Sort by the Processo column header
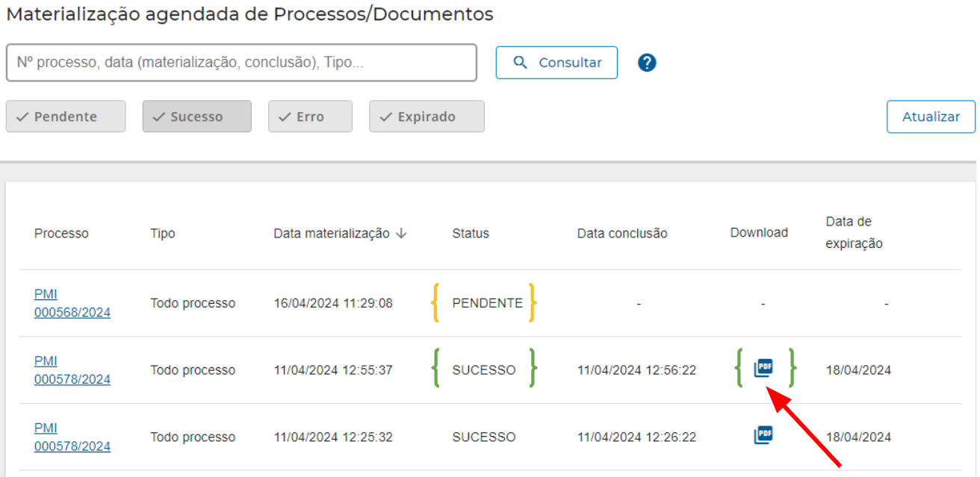 [61, 234]
